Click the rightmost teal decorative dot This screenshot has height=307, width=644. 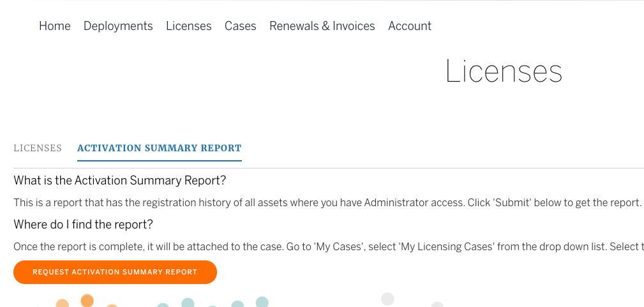point(262,302)
